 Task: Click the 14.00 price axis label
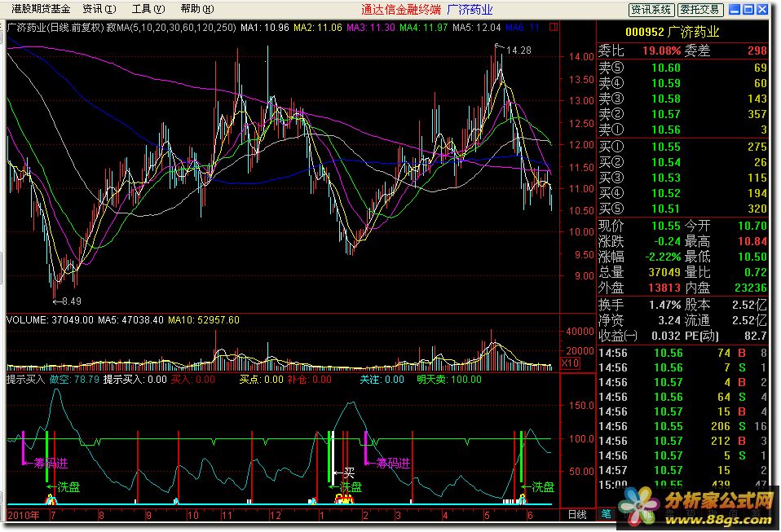pyautogui.click(x=581, y=57)
